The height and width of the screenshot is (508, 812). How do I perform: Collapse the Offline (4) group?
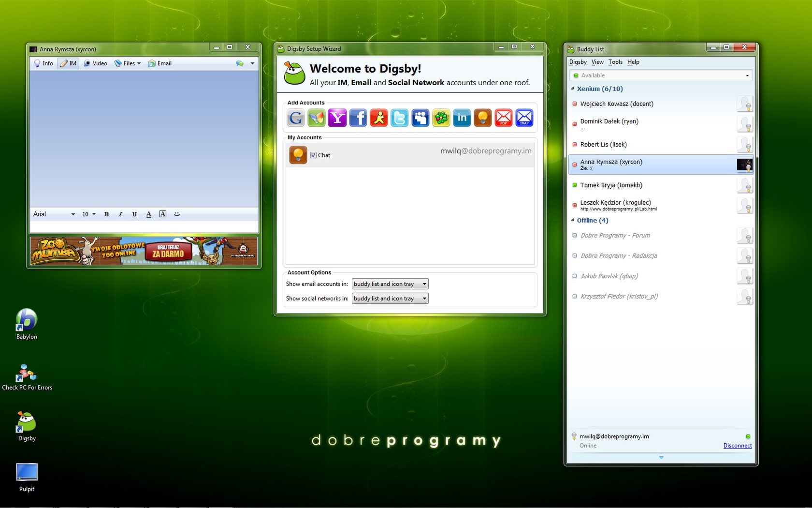pyautogui.click(x=573, y=220)
